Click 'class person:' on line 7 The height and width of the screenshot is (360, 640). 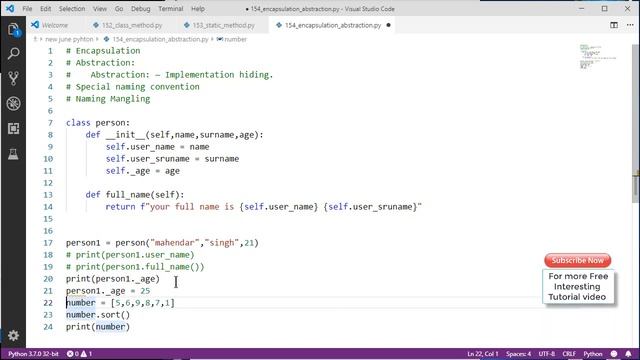click(98, 123)
